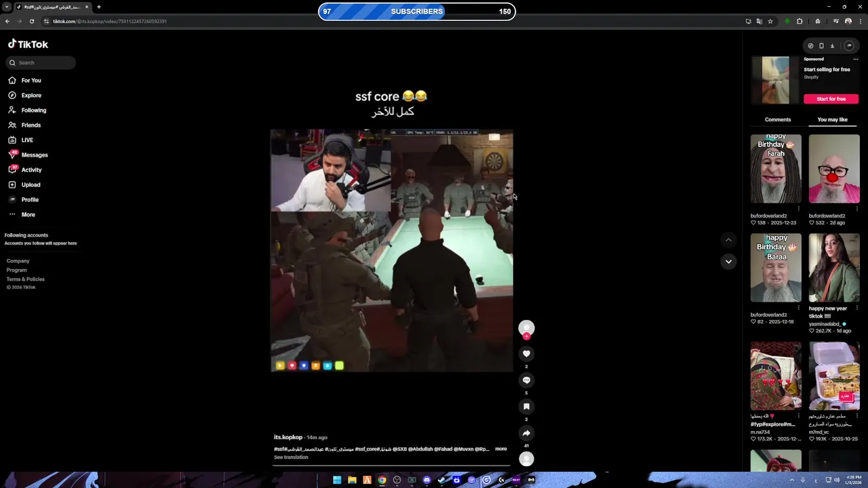The width and height of the screenshot is (868, 488).
Task: Share the video with the arrow icon
Action: 526,432
